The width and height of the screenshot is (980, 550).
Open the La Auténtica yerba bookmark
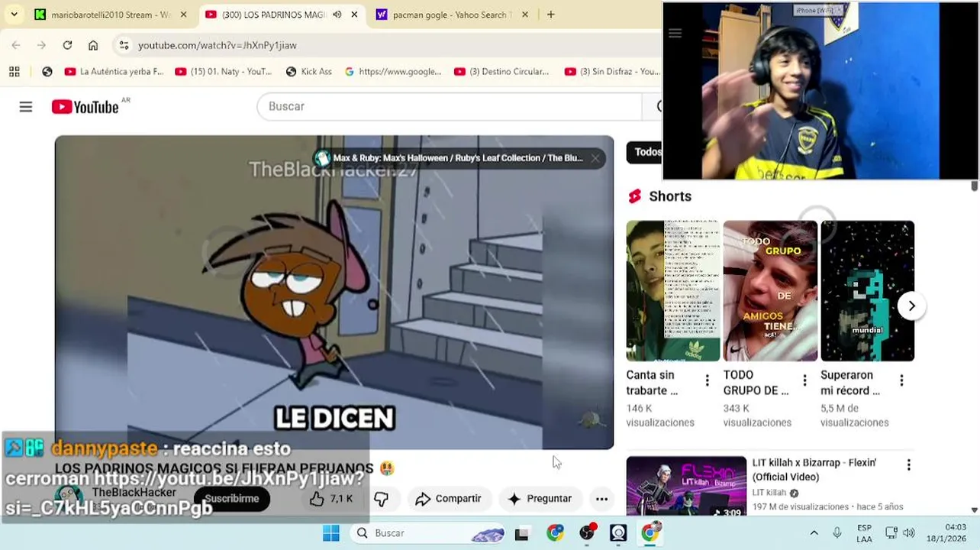coord(114,71)
